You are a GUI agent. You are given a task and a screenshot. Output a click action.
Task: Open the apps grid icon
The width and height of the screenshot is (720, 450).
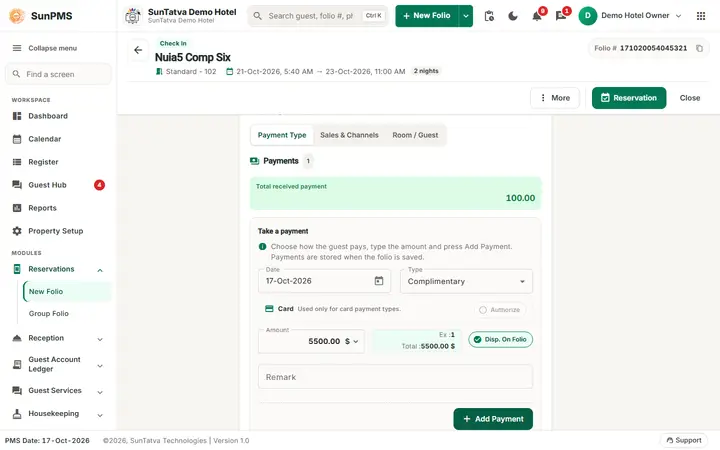click(x=701, y=16)
